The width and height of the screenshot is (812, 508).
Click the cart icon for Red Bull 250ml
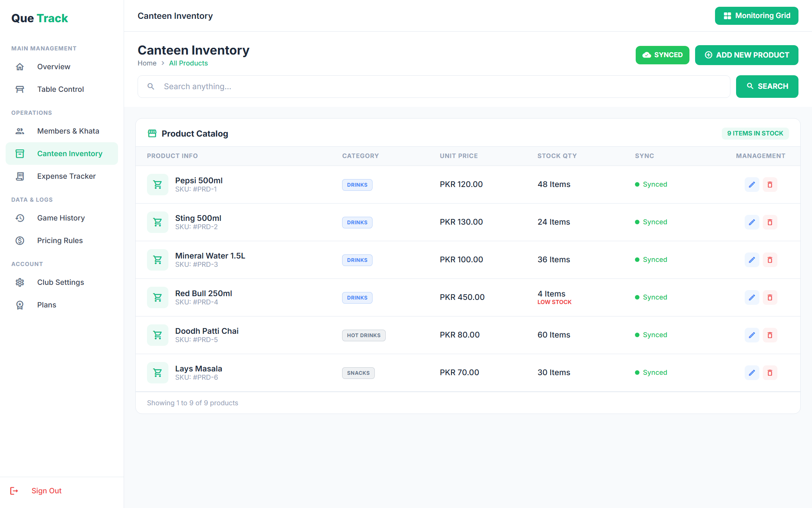158,297
